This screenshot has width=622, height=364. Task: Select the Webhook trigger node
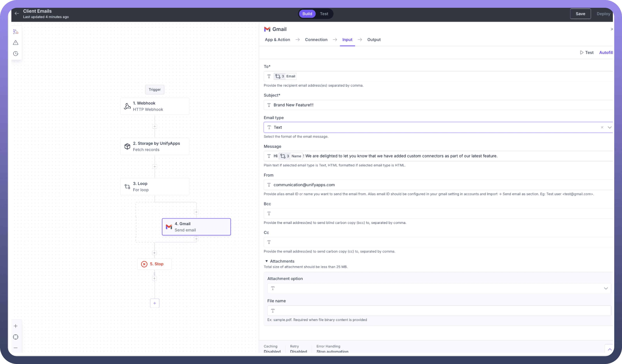pos(154,106)
